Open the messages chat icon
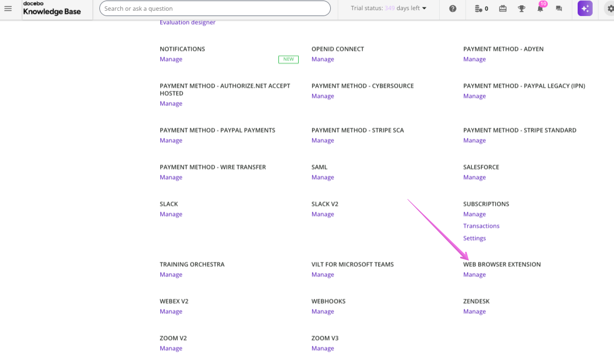 [x=559, y=8]
